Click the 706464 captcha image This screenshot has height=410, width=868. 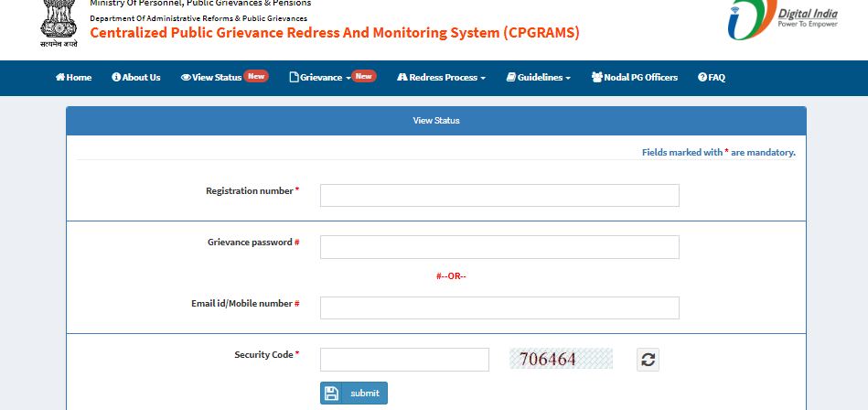[561, 359]
